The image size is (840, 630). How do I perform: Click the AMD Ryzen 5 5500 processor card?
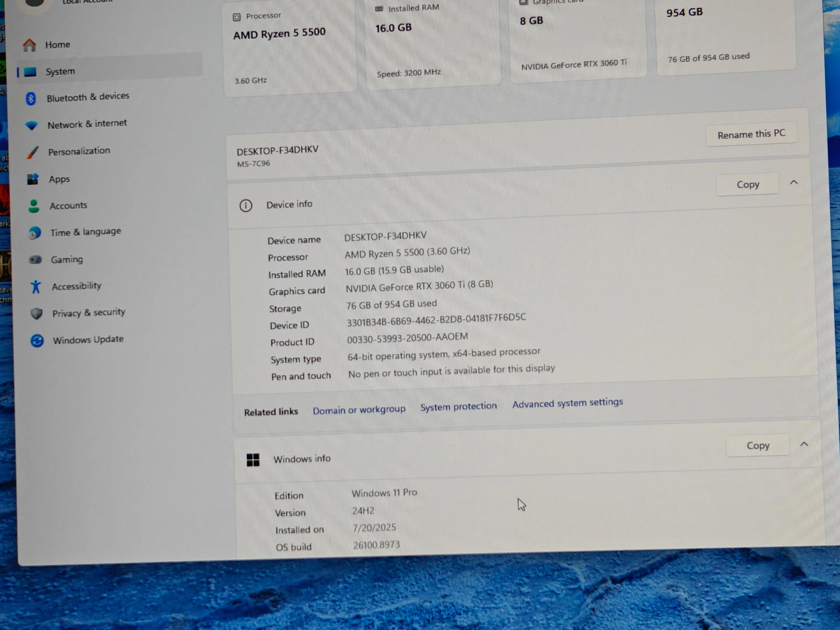click(290, 47)
